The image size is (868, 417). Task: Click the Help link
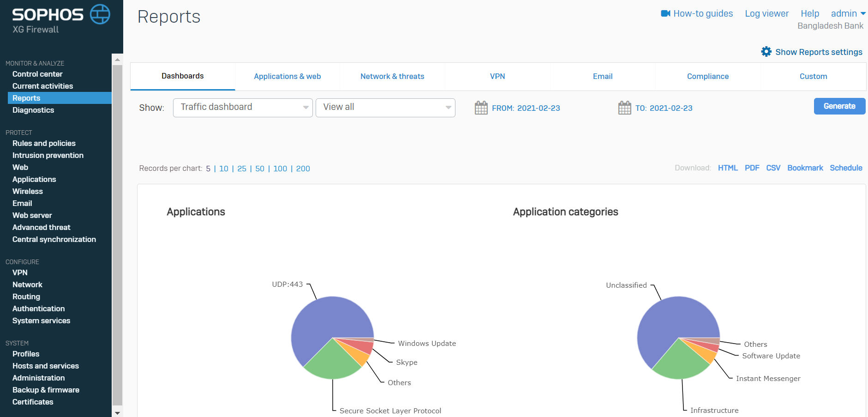pos(810,13)
